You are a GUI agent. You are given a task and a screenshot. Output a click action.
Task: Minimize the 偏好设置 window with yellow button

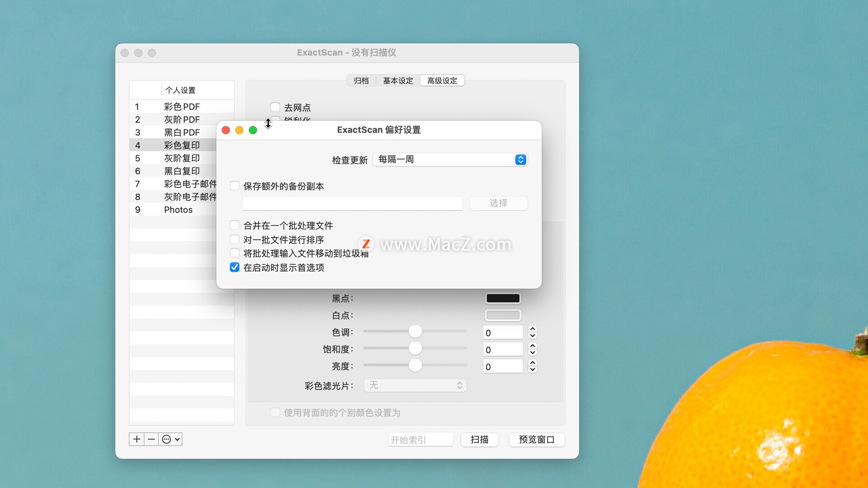tap(240, 130)
